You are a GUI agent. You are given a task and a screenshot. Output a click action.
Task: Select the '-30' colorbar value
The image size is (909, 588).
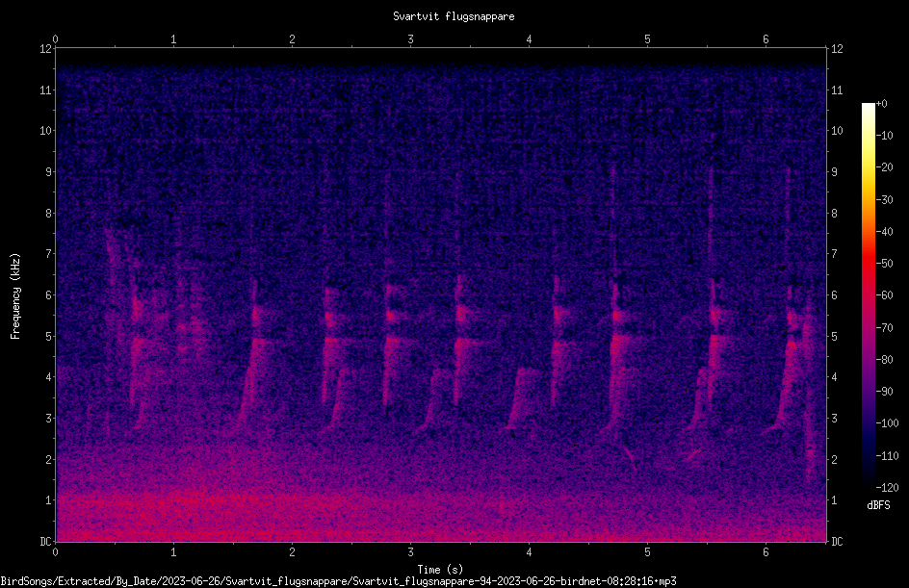click(x=884, y=200)
